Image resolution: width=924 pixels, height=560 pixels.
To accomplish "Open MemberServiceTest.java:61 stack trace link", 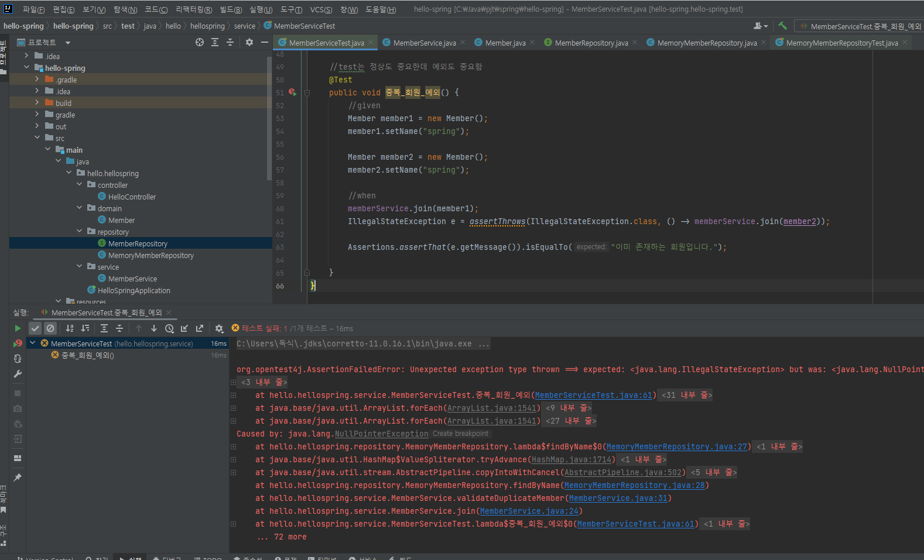I will click(x=593, y=396).
